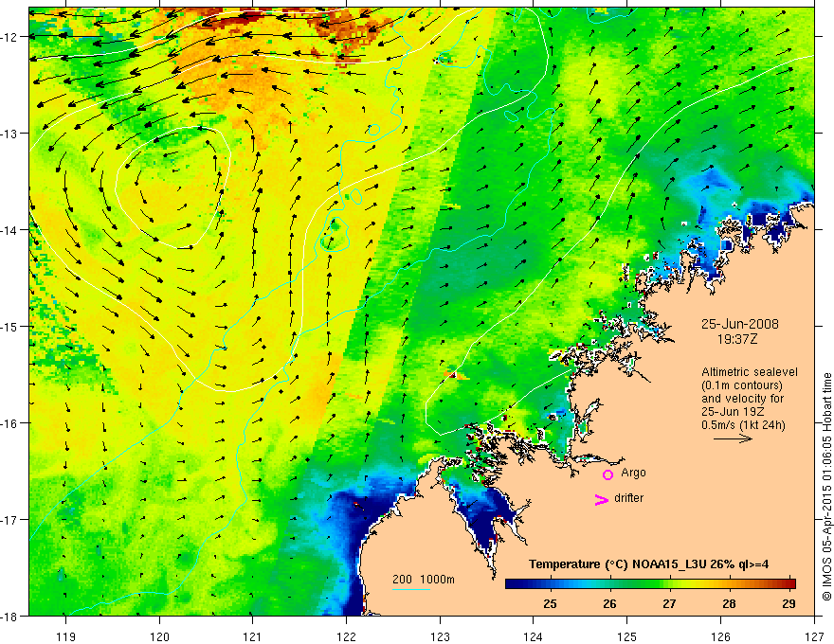Click latitude axis label '-16'
834x644 pixels.
10,423
